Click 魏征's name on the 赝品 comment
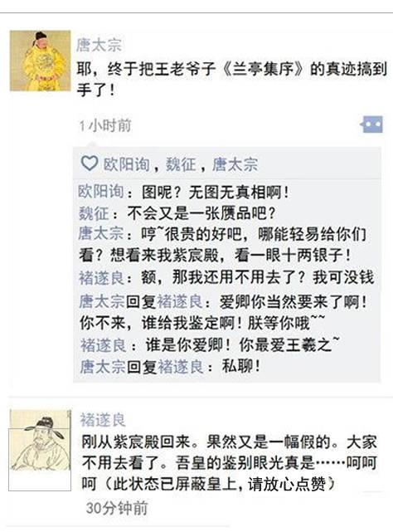This screenshot has width=393, height=532. click(x=94, y=213)
